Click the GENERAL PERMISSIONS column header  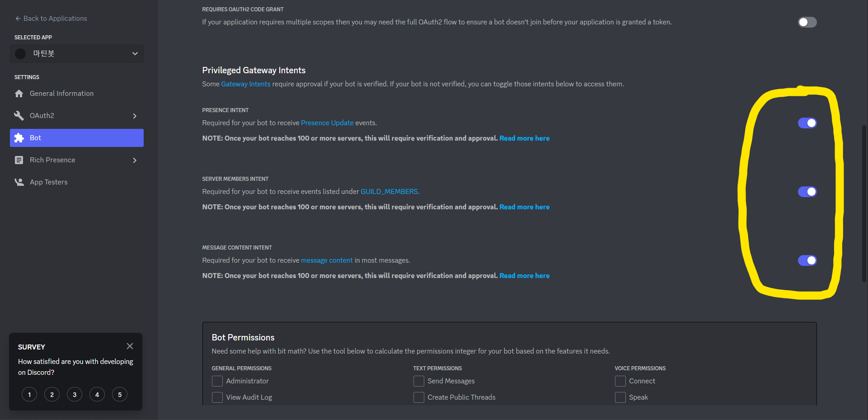242,368
